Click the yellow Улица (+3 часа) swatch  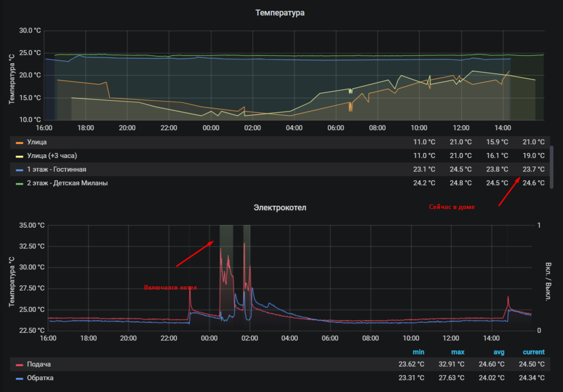pyautogui.click(x=19, y=156)
